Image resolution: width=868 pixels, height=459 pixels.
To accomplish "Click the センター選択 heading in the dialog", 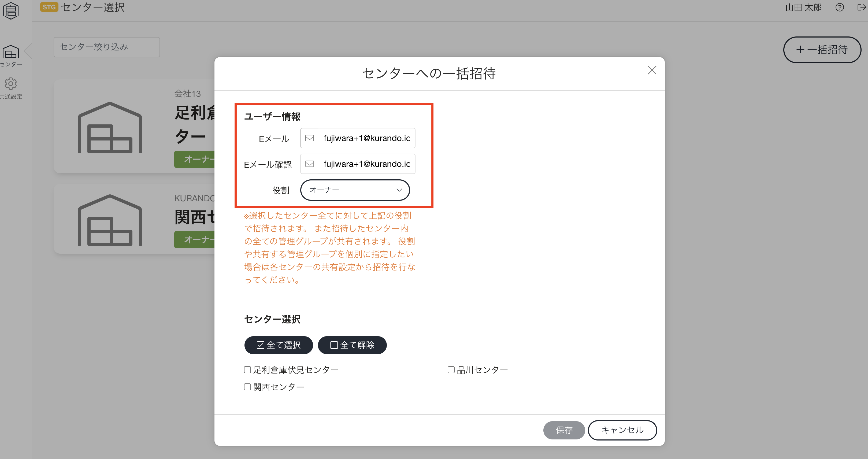I will [272, 319].
